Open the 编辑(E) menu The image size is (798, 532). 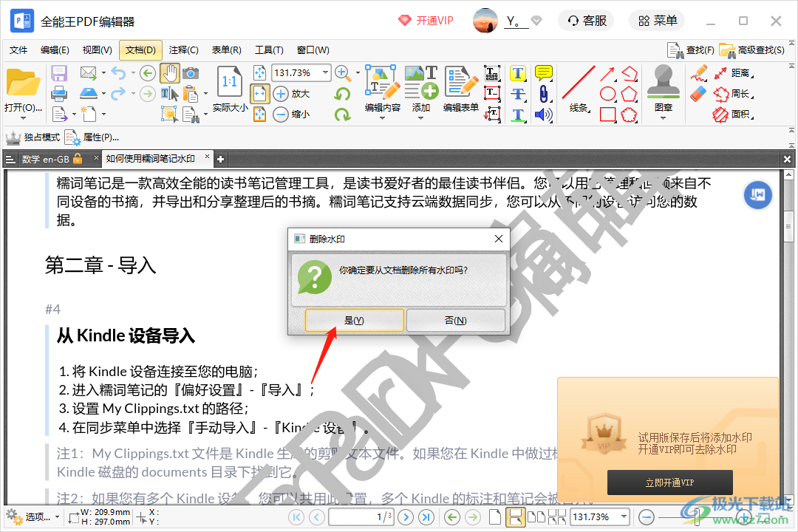pos(55,50)
